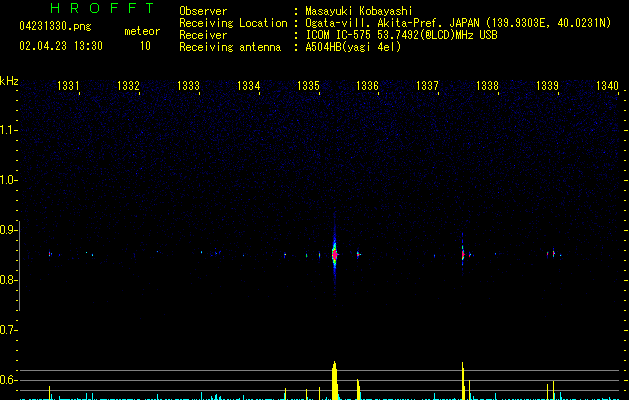Viewport: 629px width, 400px height.
Task: Click the 0.7 frequency axis label
Action: pos(8,330)
